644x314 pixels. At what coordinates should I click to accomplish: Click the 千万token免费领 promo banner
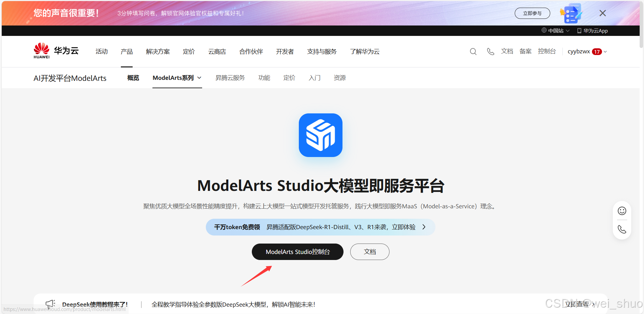[321, 227]
